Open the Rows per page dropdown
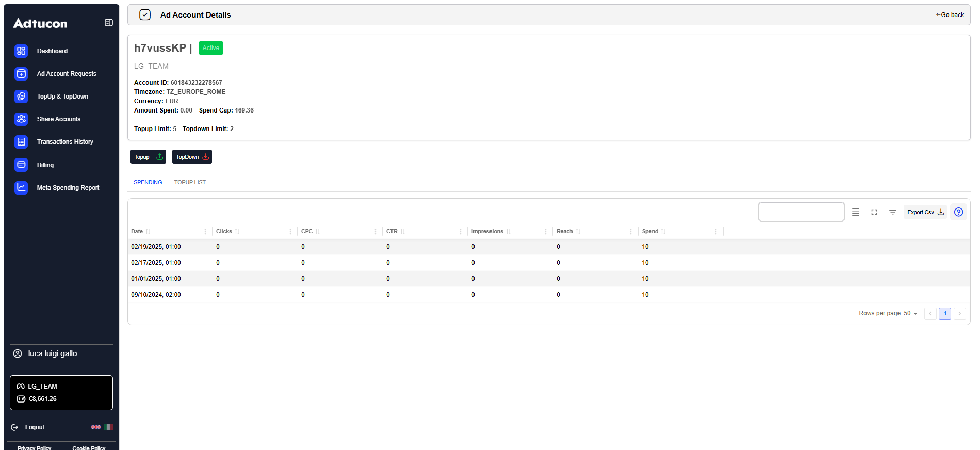This screenshot has height=450, width=980. pyautogui.click(x=910, y=314)
